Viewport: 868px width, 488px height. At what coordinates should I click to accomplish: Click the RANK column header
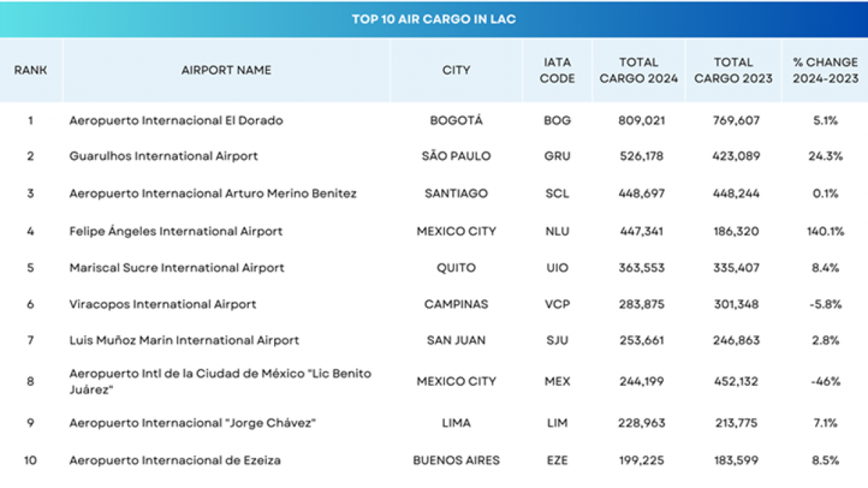point(30,70)
